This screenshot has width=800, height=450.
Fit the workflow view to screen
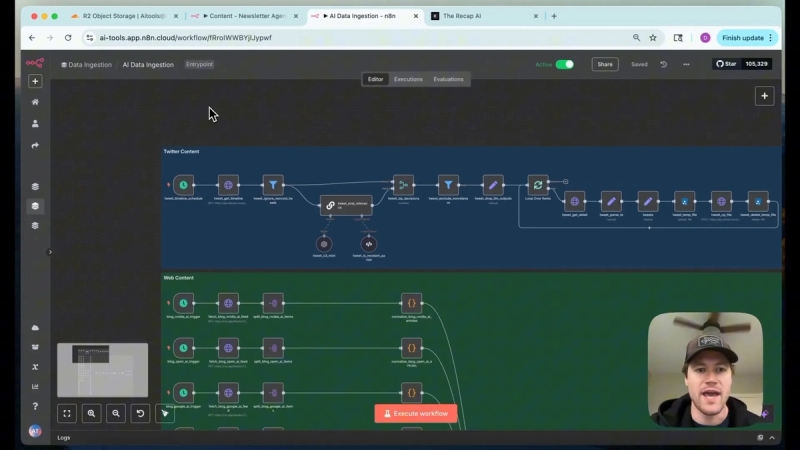[x=67, y=413]
